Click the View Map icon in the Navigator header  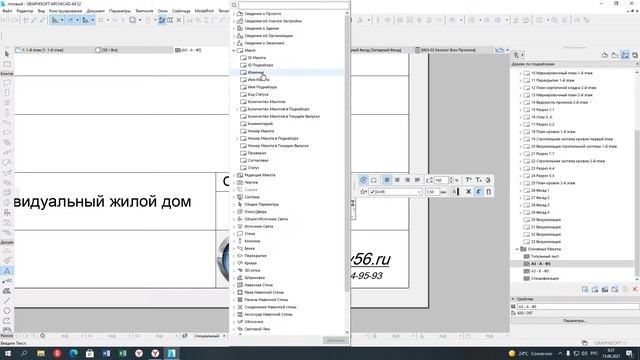[615, 55]
